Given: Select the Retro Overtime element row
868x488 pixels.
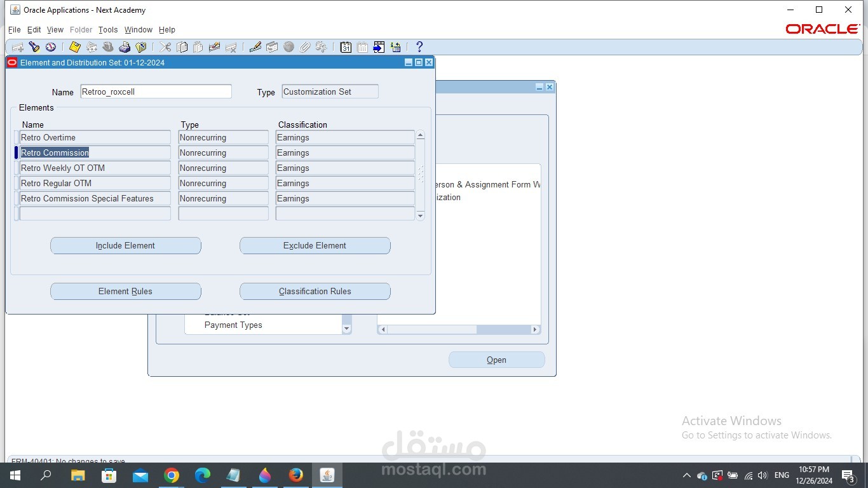Looking at the screenshot, I should [95, 137].
